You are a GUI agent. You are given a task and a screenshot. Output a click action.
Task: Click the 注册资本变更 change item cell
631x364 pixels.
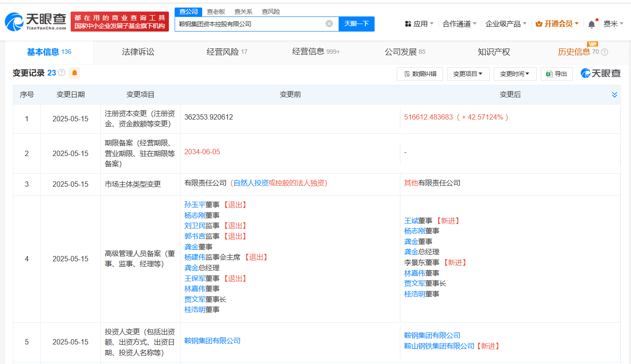point(140,119)
